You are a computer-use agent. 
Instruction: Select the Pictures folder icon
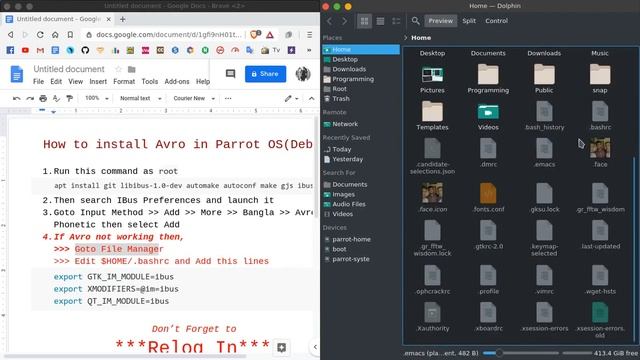click(x=432, y=75)
